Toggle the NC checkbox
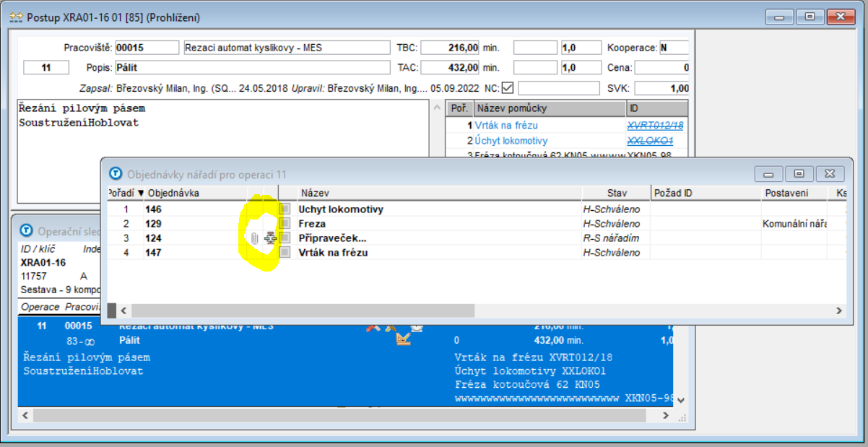The height and width of the screenshot is (447, 868). [508, 89]
